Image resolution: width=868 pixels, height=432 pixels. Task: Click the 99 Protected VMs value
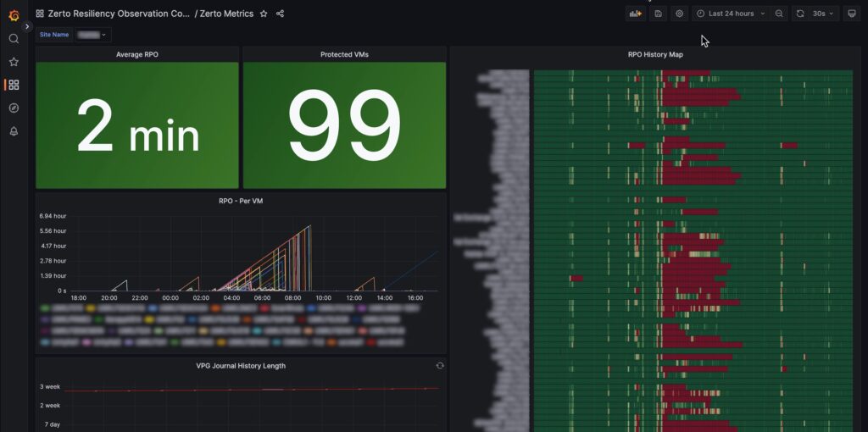[344, 126]
